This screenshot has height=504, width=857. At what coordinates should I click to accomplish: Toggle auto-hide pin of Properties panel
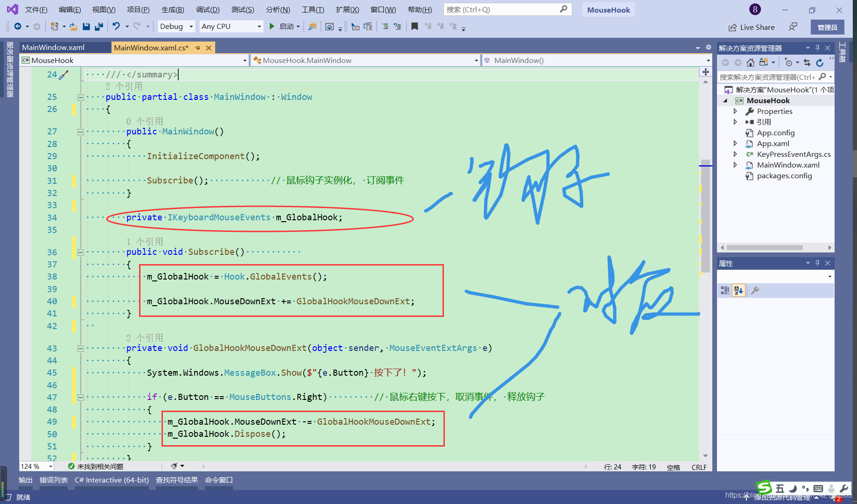pos(817,263)
